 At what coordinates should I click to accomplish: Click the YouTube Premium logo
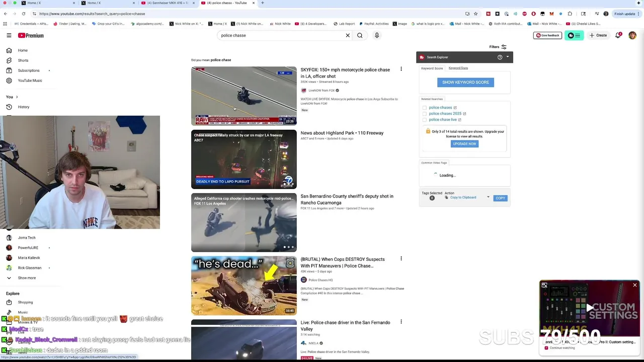[31, 35]
